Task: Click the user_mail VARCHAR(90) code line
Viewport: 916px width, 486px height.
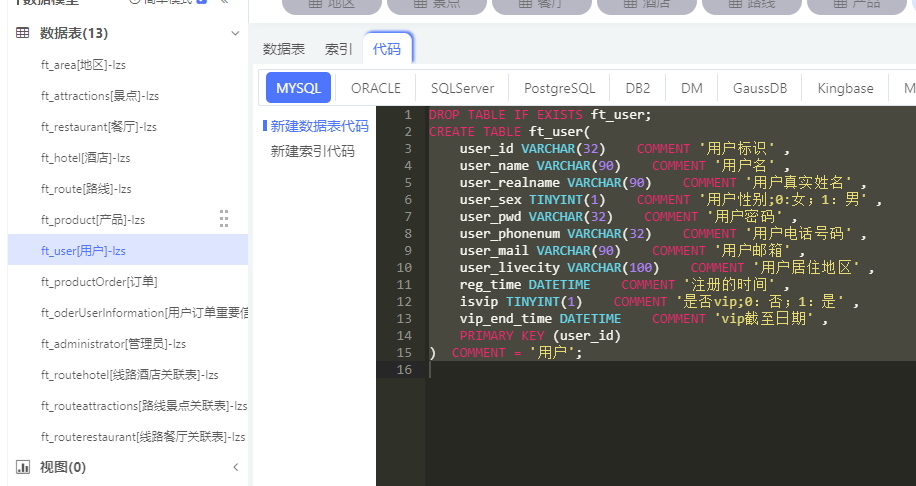Action: (632, 250)
